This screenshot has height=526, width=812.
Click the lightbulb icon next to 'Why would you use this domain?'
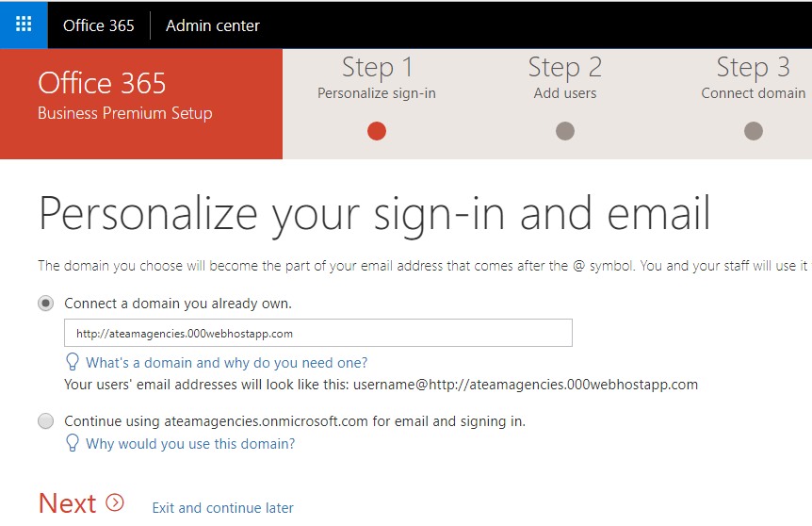73,443
